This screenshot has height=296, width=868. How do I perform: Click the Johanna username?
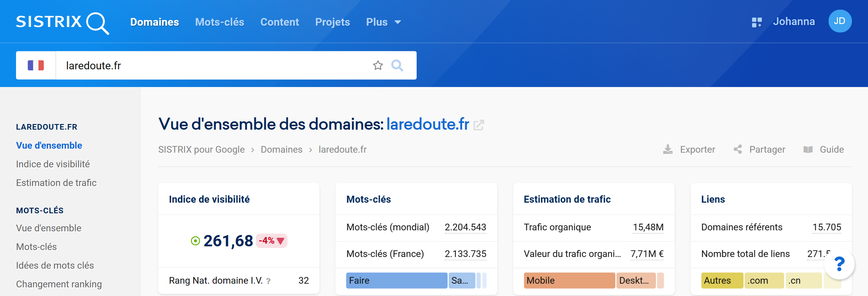point(794,22)
